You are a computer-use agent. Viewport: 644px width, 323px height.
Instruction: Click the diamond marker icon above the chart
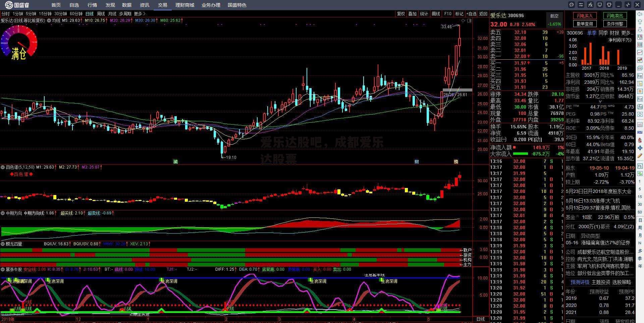pos(463,20)
